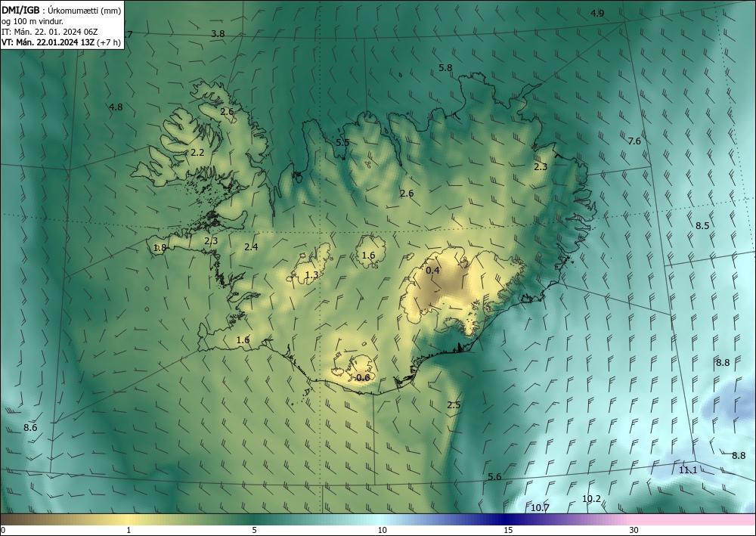Click the 1.3 value on Langjökull glacier
The height and width of the screenshot is (536, 756).
(x=312, y=275)
